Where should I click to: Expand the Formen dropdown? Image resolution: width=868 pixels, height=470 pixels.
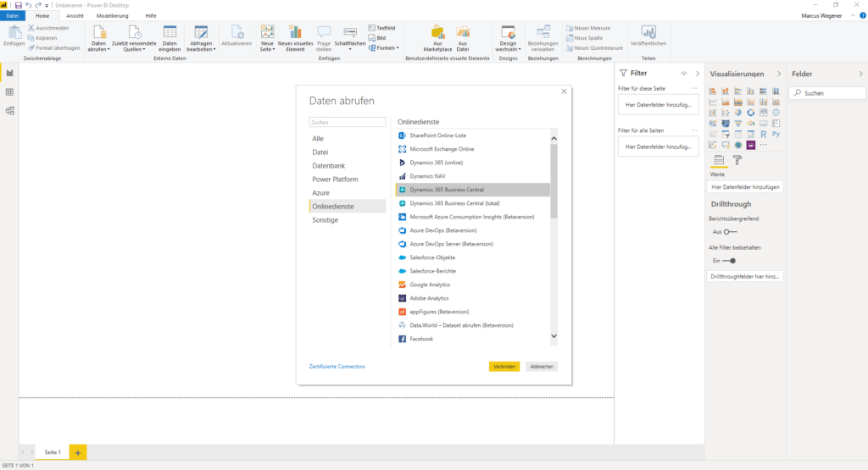pos(383,48)
